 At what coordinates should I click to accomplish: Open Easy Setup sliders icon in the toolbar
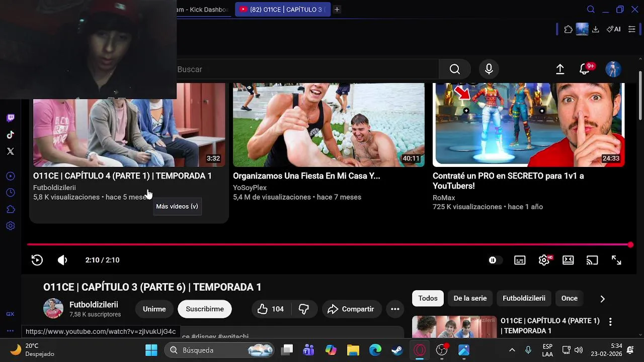(x=631, y=29)
